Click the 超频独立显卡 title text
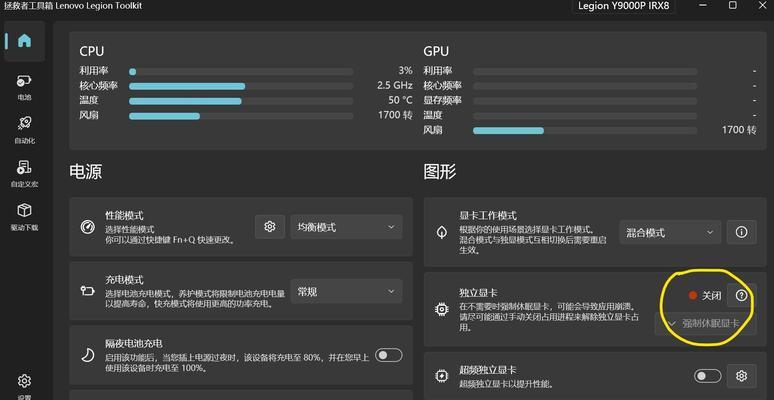 click(488, 370)
